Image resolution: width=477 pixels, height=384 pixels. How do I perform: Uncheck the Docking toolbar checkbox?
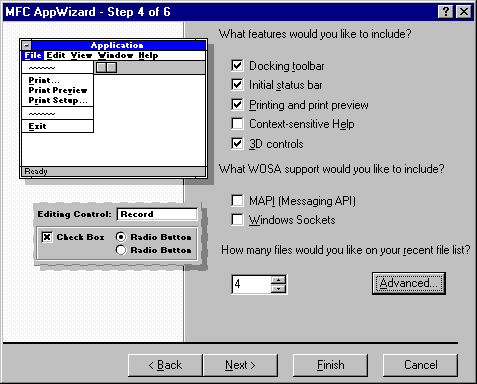[x=237, y=66]
